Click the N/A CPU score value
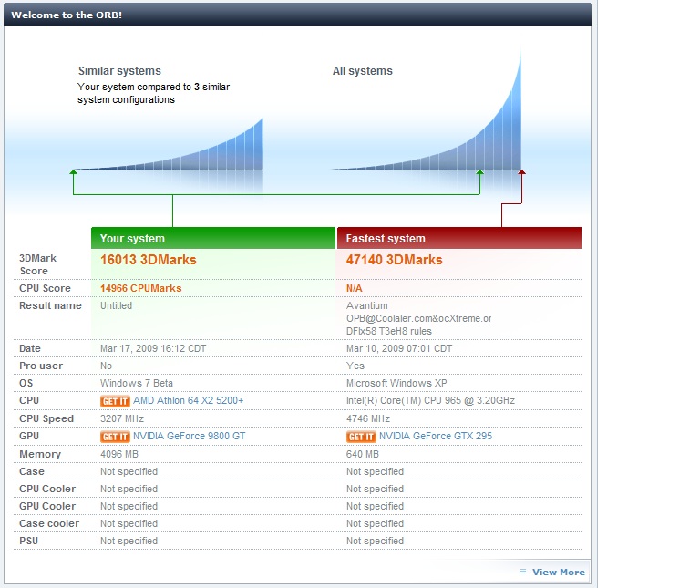The image size is (700, 588). point(354,288)
